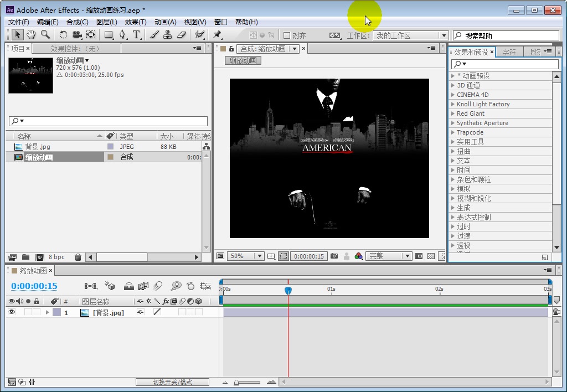
Task: Select the Eraser tool
Action: click(x=181, y=35)
